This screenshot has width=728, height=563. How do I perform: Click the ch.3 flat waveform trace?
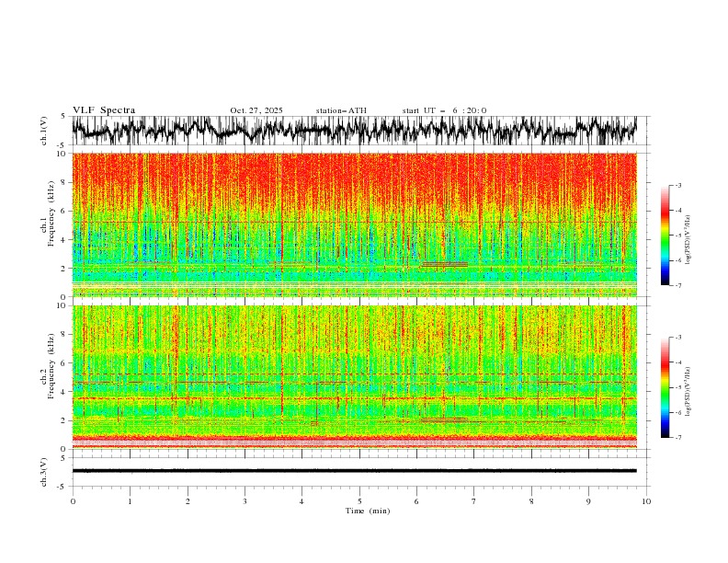click(354, 471)
